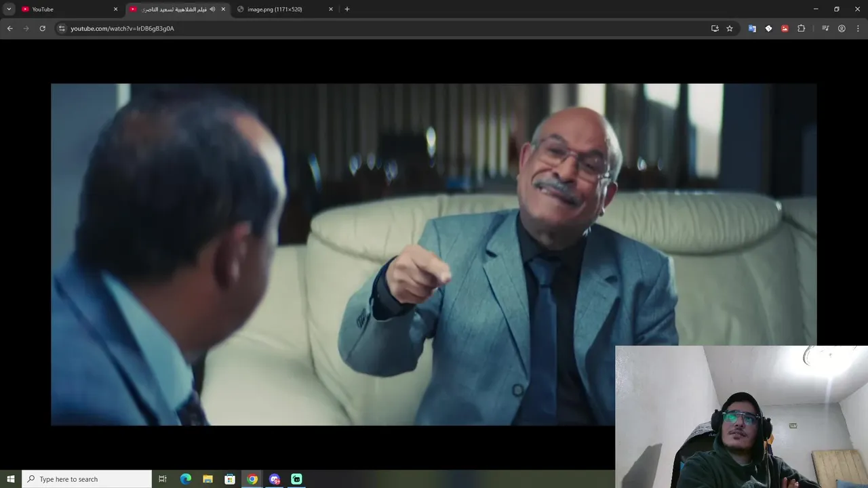This screenshot has height=488, width=868.
Task: Click the youtube.com address bar URL
Action: (122, 28)
